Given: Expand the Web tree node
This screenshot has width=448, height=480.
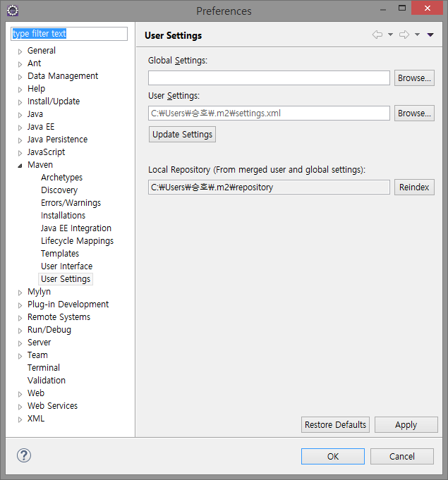Looking at the screenshot, I should (20, 394).
